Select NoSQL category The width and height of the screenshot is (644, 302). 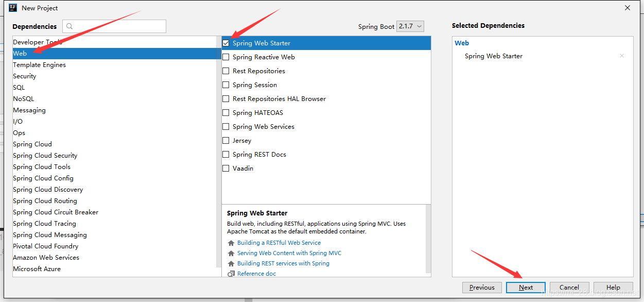point(115,99)
